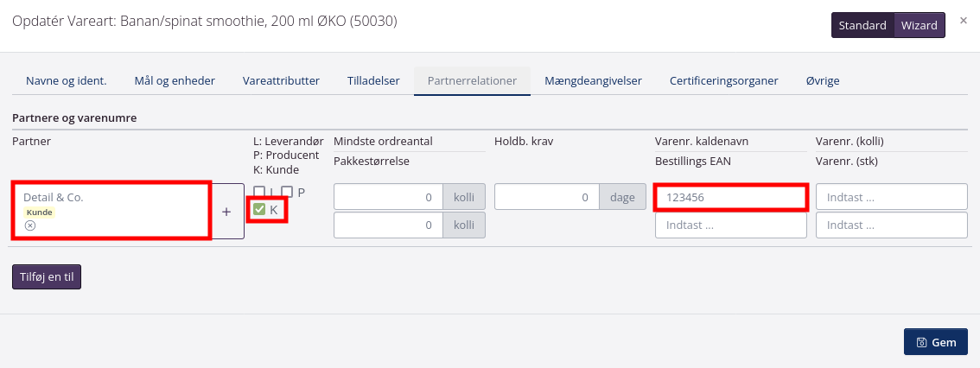The image size is (980, 368).
Task: Switch to the Navne og ident. tab
Action: coord(67,80)
